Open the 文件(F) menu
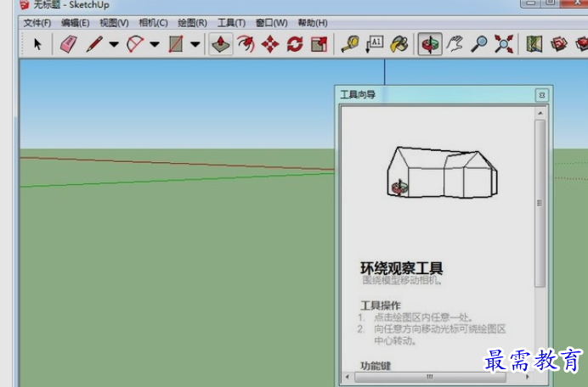 point(37,23)
